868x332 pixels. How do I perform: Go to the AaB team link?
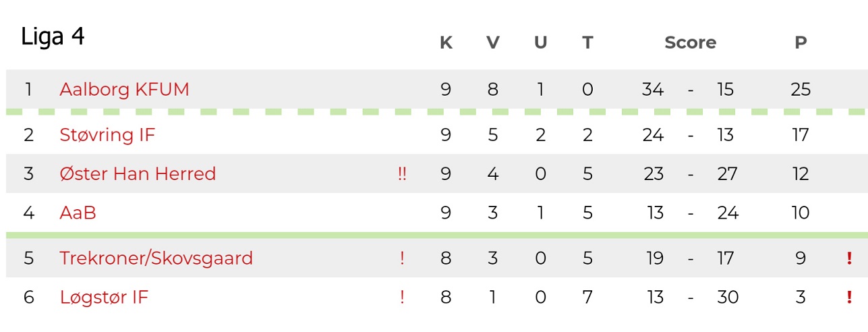78,213
